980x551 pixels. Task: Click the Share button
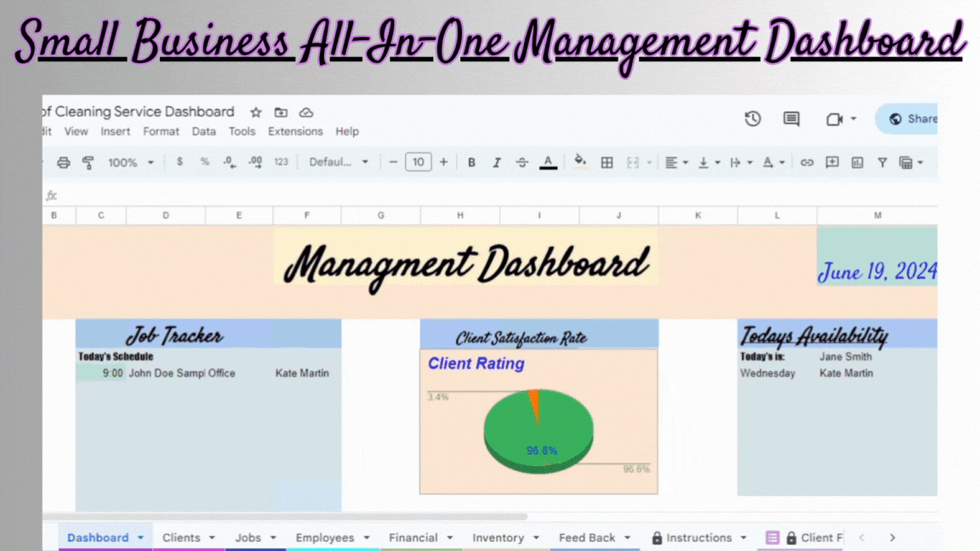click(x=907, y=119)
